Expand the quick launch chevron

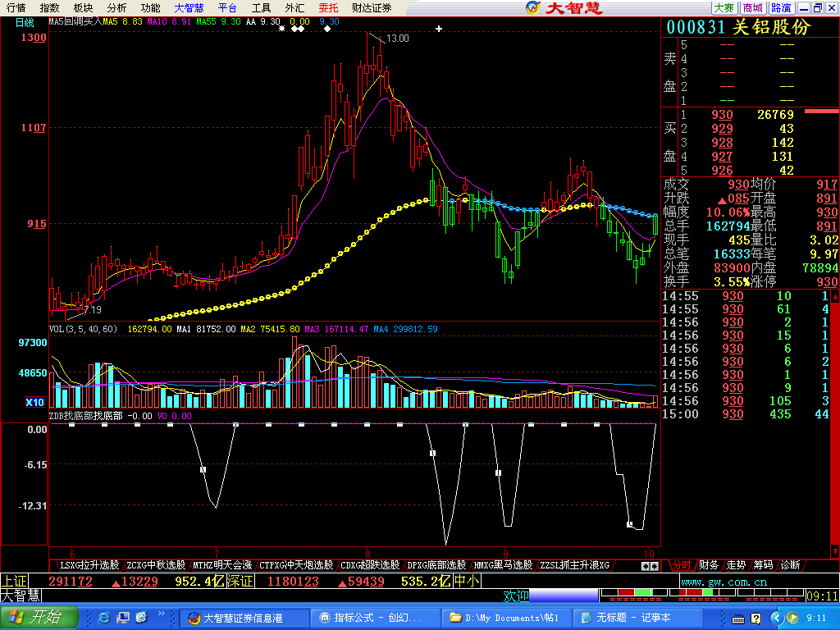pyautogui.click(x=162, y=614)
